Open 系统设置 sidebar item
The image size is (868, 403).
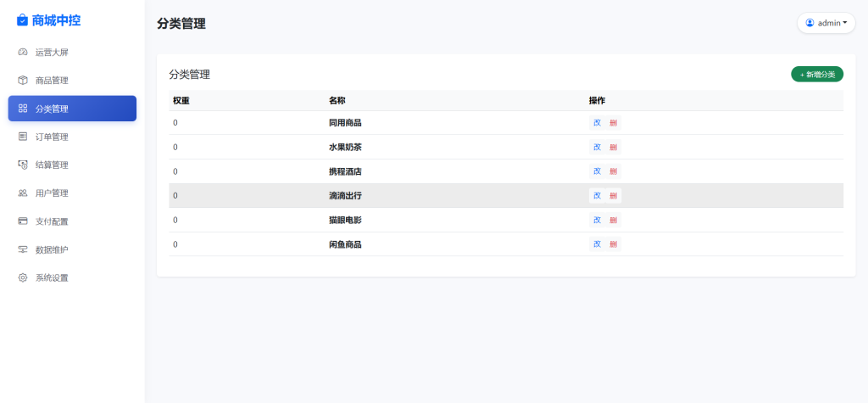click(72, 277)
